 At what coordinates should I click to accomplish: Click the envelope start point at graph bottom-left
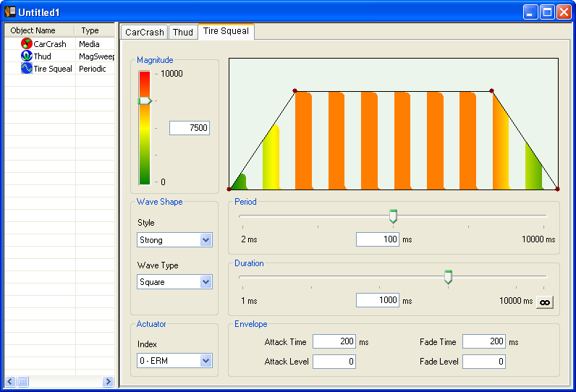(x=229, y=189)
